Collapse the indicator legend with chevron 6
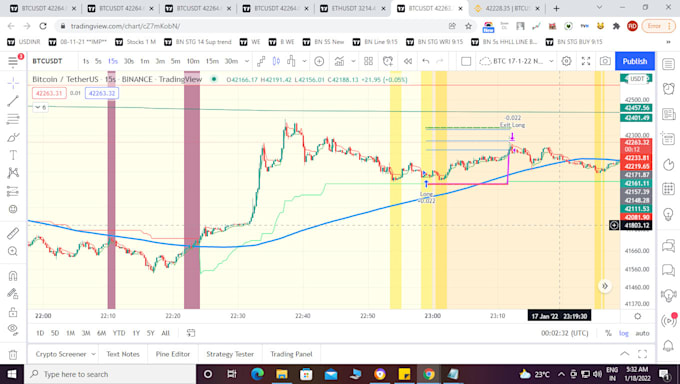Viewport: 680px width, 384px height. click(x=40, y=107)
